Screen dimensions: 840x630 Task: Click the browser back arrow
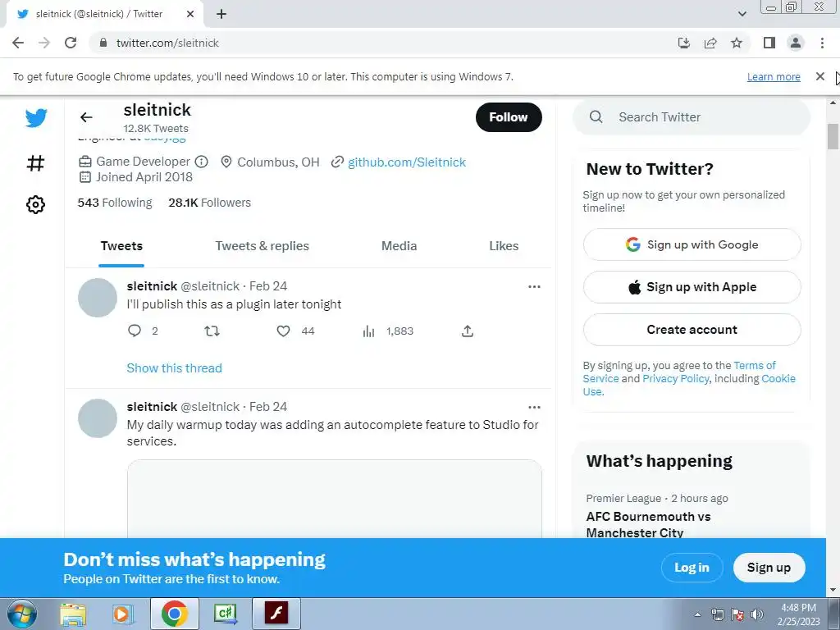coord(18,43)
